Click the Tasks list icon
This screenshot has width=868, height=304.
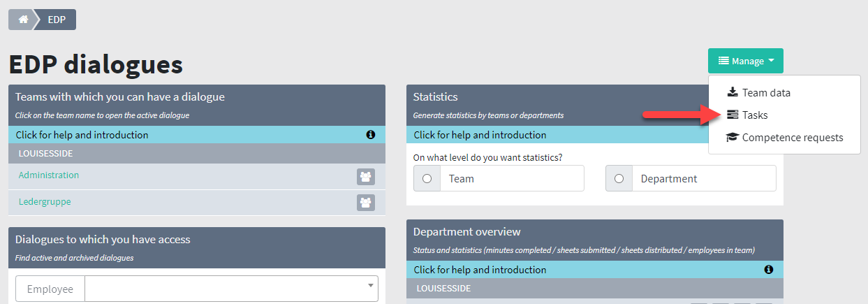(732, 115)
